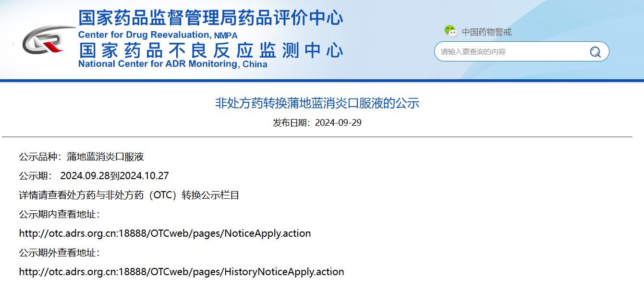Click the 公示期外查看地址 label
Screen dimensions: 644x303
59,253
